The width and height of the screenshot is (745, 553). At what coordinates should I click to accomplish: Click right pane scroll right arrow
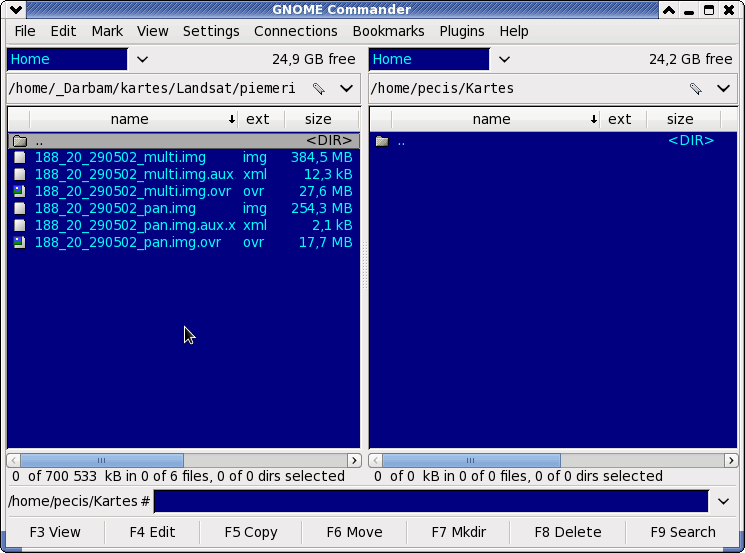[731, 460]
